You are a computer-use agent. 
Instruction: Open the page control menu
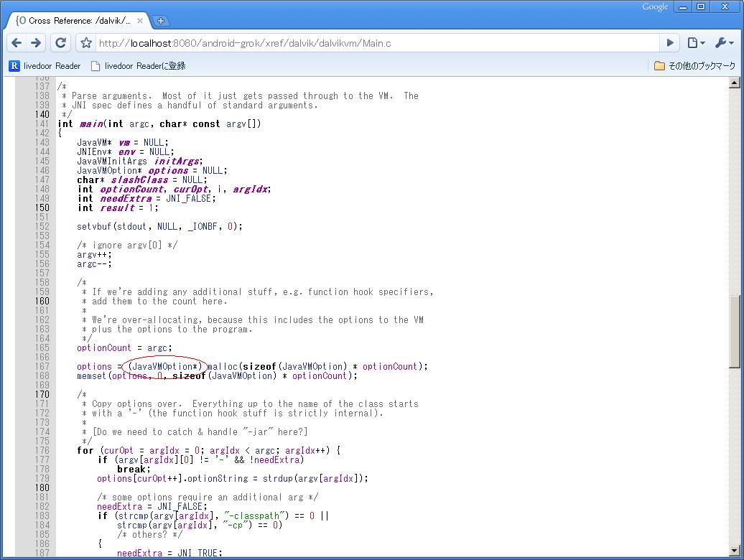pyautogui.click(x=696, y=43)
